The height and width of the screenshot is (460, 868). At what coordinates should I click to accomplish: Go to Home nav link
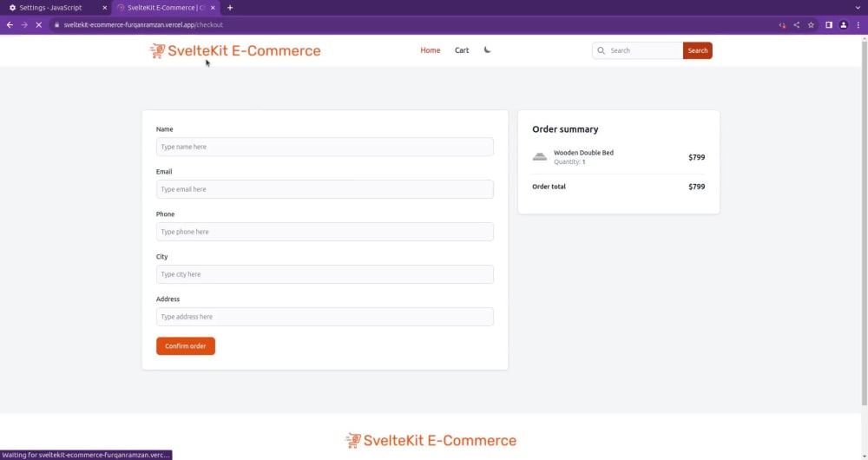pyautogui.click(x=431, y=50)
